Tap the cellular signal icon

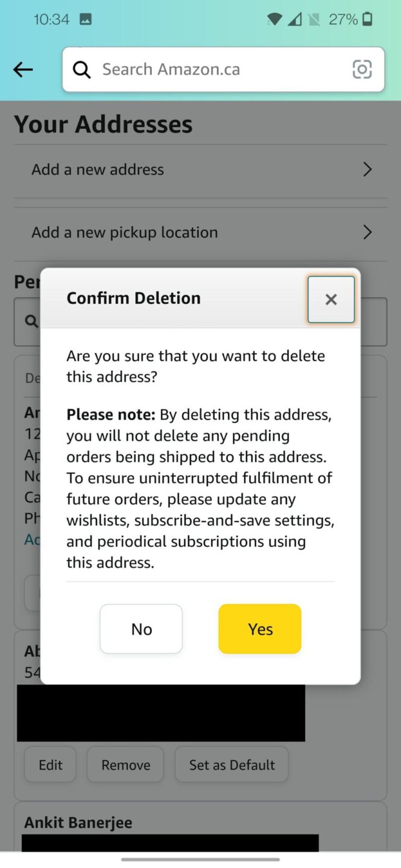(x=295, y=19)
